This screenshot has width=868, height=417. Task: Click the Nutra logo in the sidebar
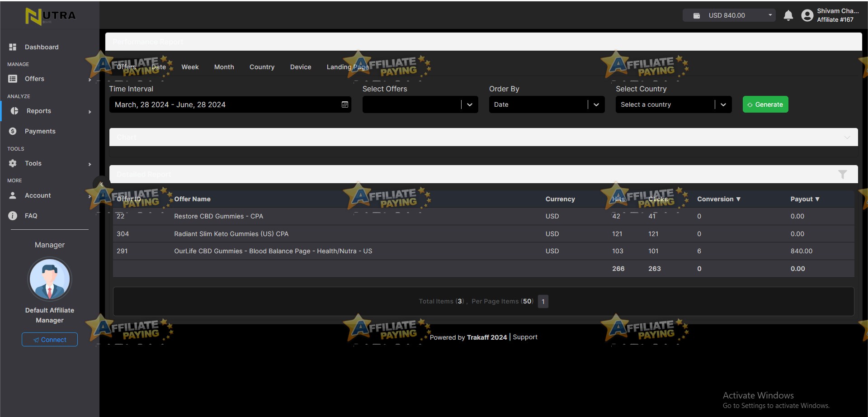(x=51, y=16)
